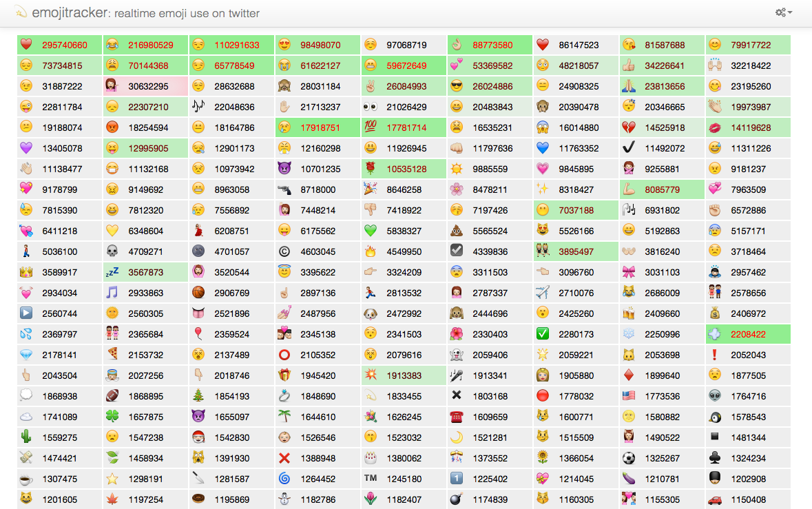
Task: Select the pistol emoji
Action: tap(284, 189)
